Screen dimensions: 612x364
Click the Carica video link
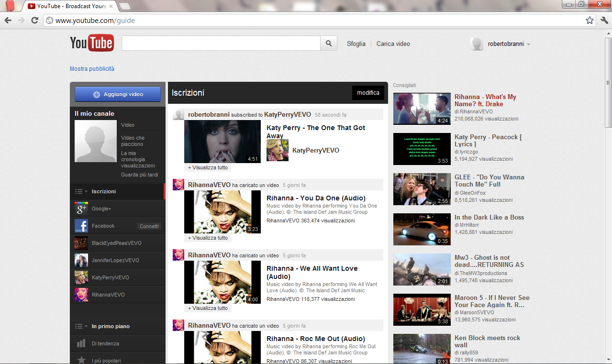point(393,44)
